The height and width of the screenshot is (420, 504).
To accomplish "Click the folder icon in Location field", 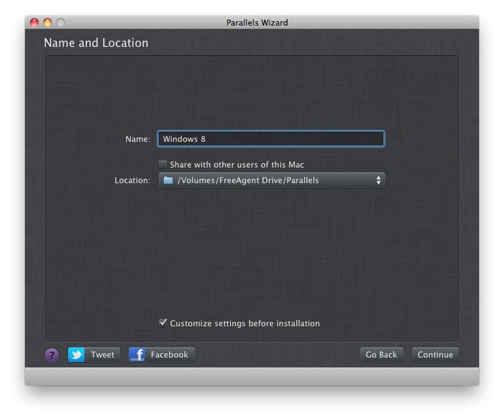I will (168, 180).
